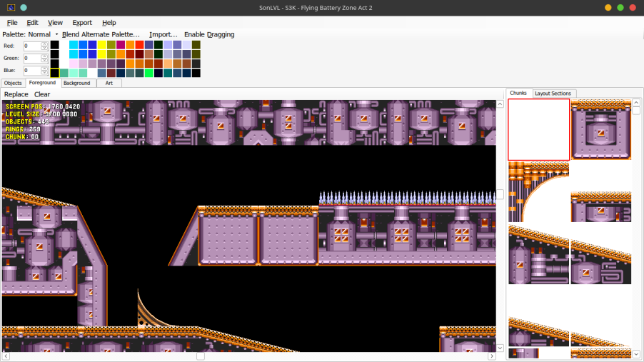This screenshot has height=362, width=644.
Task: Open the Export menu
Action: tap(82, 23)
